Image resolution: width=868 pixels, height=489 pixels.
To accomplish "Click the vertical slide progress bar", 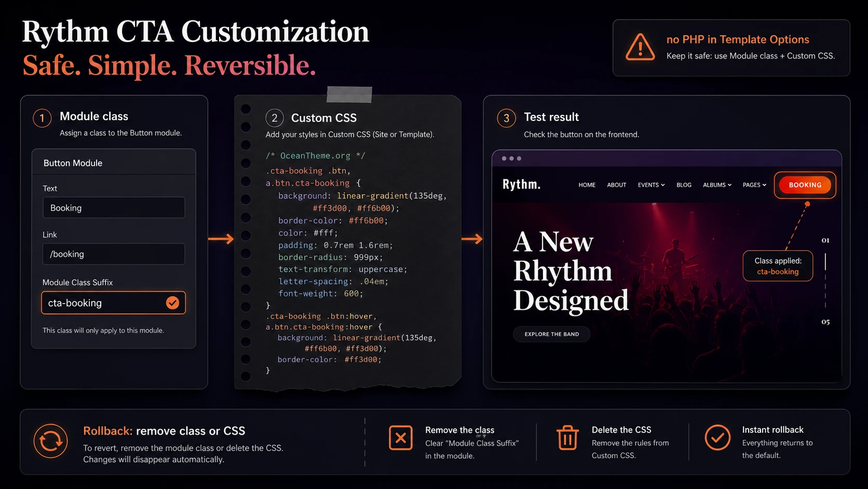I will (825, 281).
